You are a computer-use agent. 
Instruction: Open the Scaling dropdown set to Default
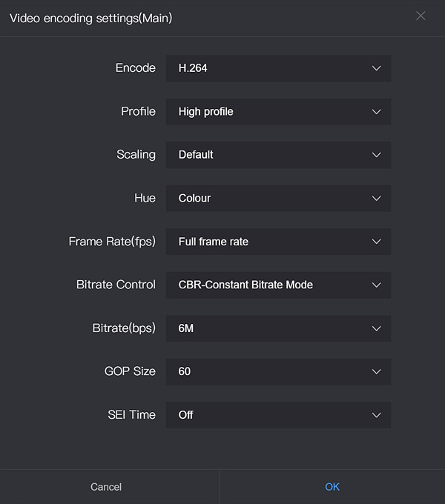point(277,155)
